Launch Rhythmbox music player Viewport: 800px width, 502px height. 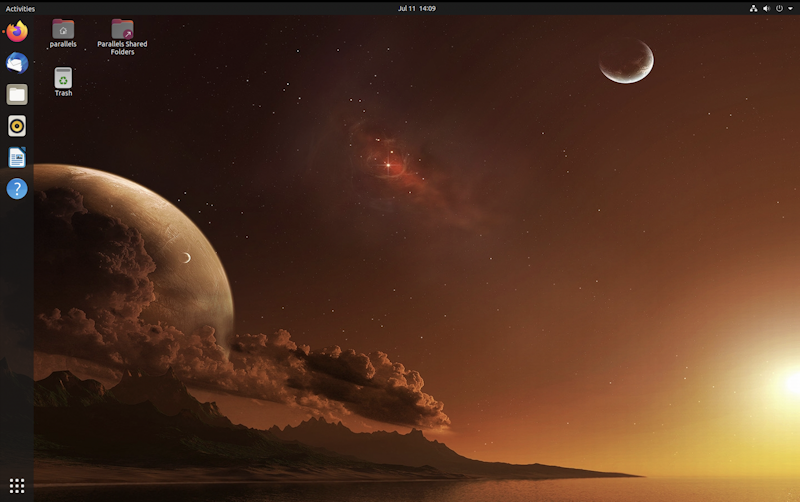17,126
